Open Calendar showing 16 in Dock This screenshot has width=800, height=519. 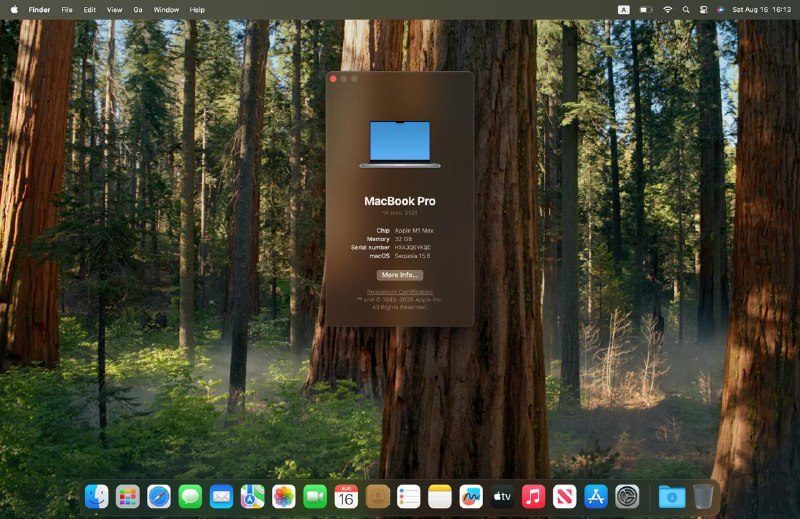tap(346, 496)
